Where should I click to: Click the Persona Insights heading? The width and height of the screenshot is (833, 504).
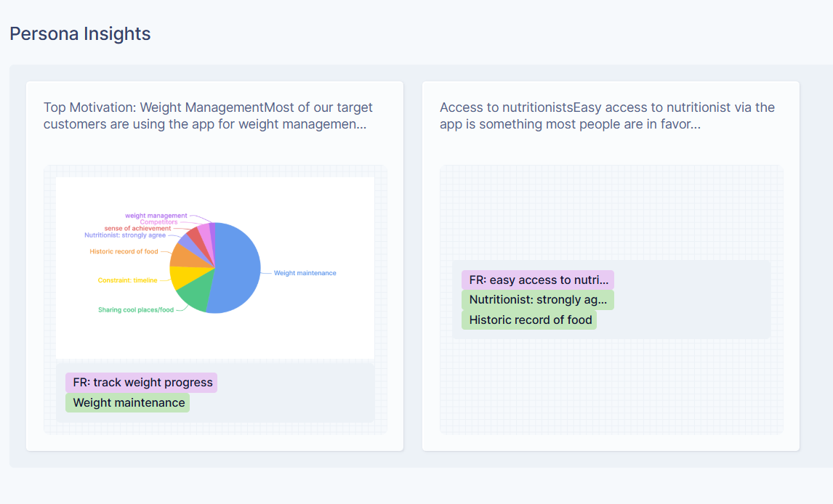[x=80, y=33]
